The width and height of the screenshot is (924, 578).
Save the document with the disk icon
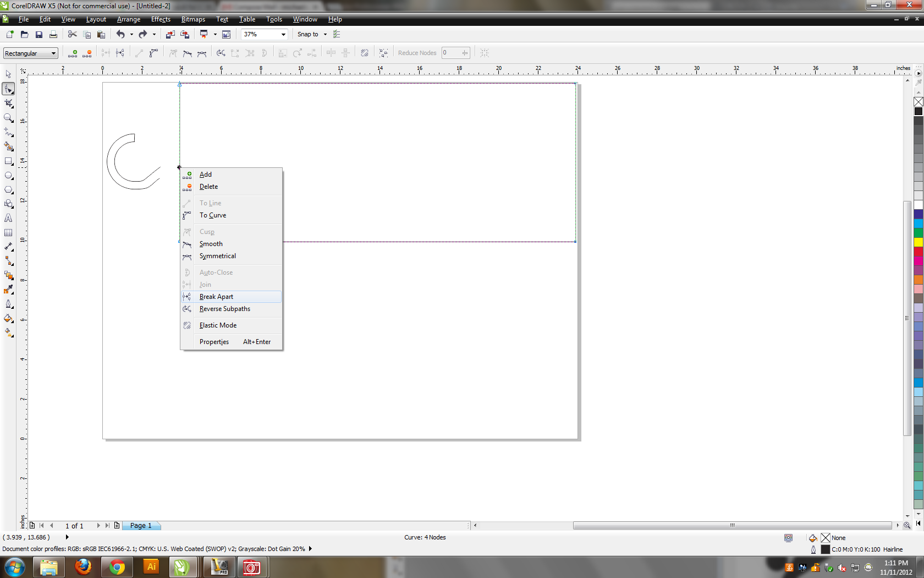click(x=38, y=34)
